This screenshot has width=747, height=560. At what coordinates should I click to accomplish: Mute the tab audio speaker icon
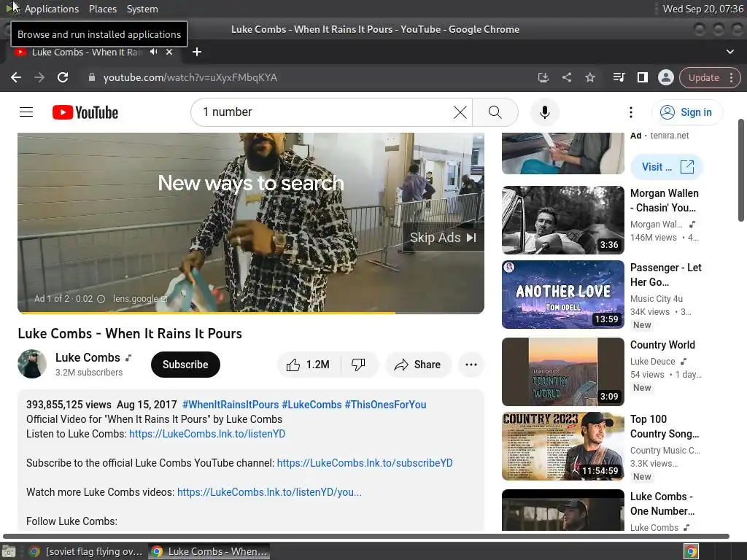pos(153,52)
